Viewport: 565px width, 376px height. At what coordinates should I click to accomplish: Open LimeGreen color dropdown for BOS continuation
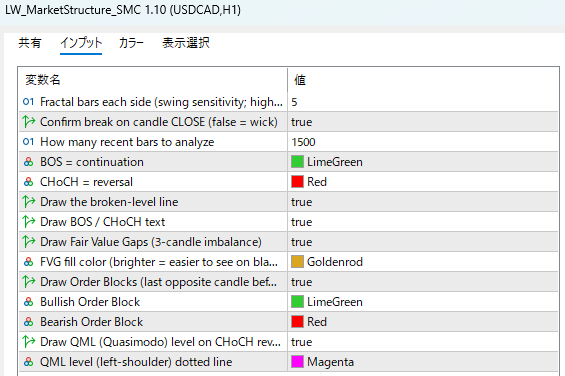(423, 162)
